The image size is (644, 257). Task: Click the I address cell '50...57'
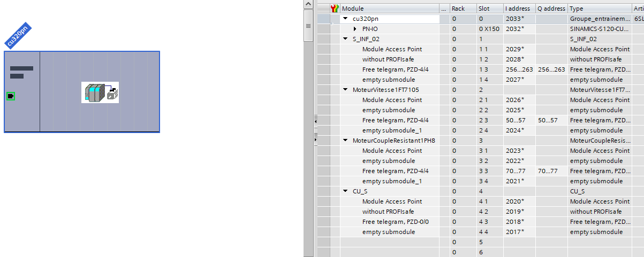coord(519,120)
